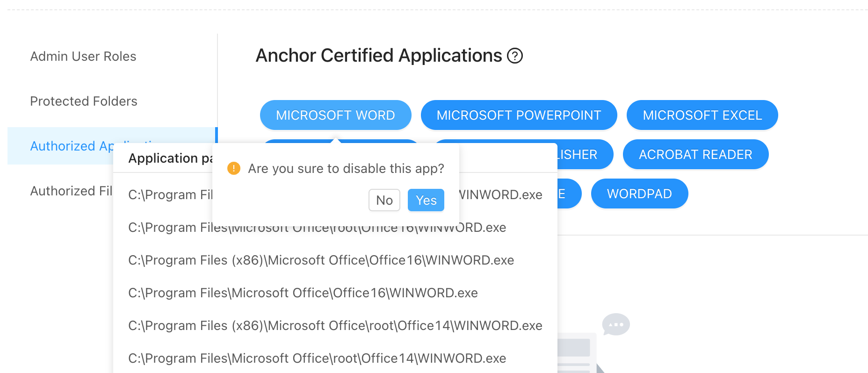Cancel the disable prompt with No

coord(384,200)
